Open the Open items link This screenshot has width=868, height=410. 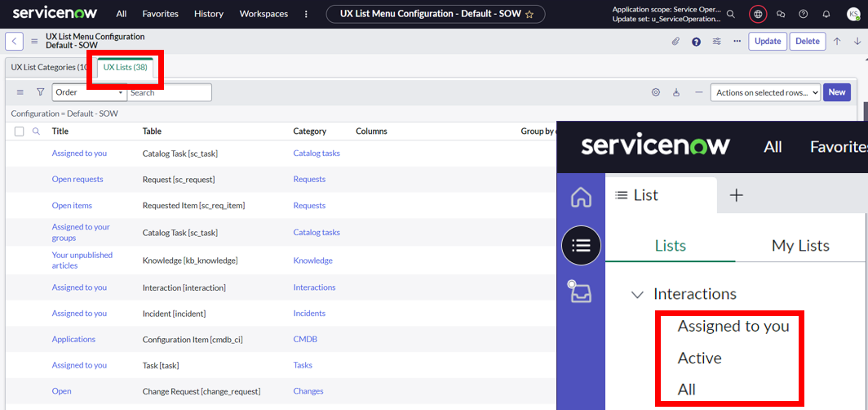point(72,206)
